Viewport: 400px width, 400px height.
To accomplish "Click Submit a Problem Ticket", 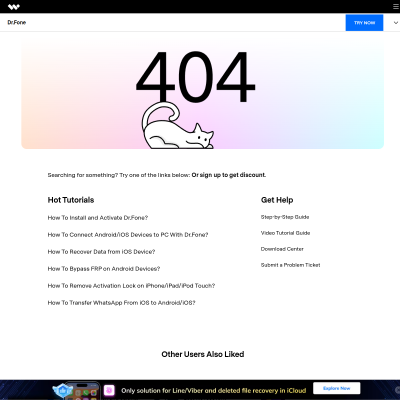I will [290, 265].
